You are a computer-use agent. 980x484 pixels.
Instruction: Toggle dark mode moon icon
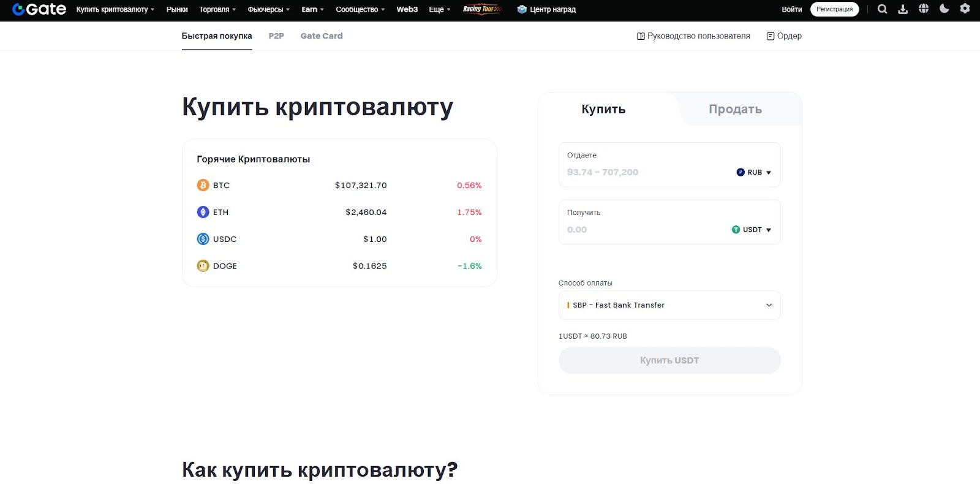(x=944, y=9)
